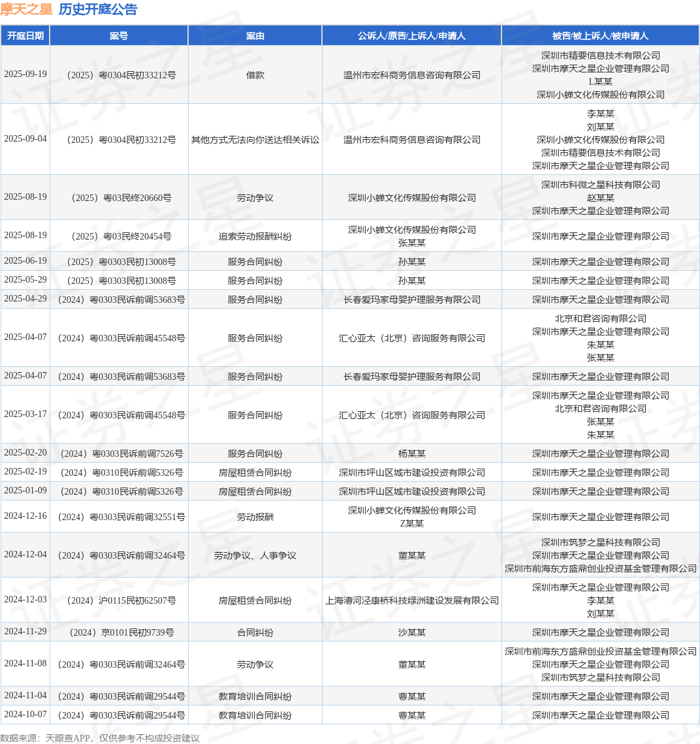Click plaintiff 上海漕河泾康桥科技绿洲建设发展有限公司

click(412, 600)
